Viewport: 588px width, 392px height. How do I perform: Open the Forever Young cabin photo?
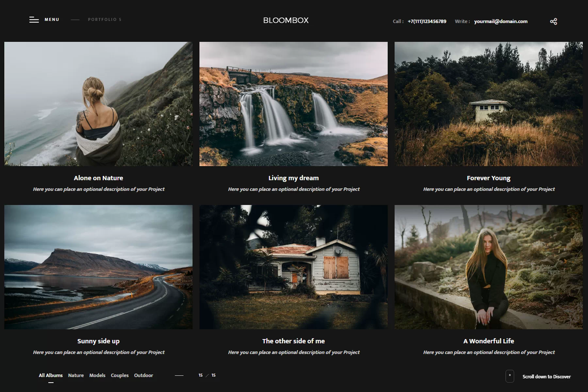point(488,104)
